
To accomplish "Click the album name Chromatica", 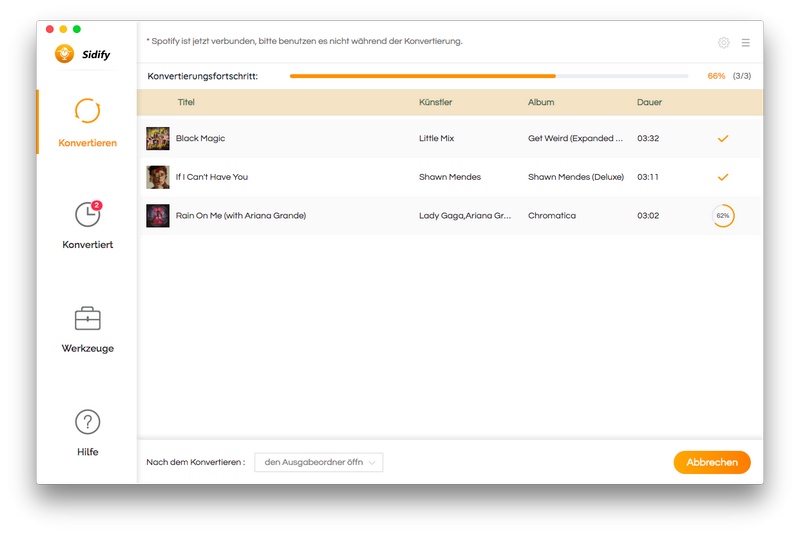I will point(552,216).
